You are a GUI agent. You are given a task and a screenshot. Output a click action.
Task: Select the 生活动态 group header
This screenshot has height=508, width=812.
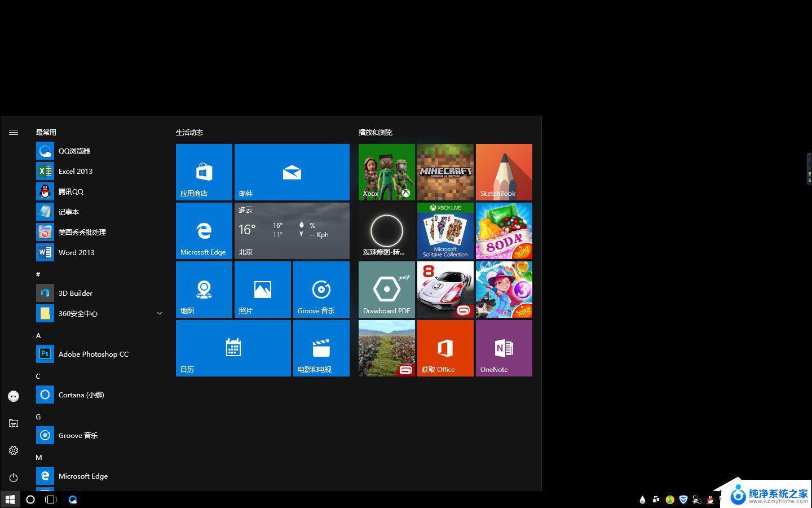(189, 133)
